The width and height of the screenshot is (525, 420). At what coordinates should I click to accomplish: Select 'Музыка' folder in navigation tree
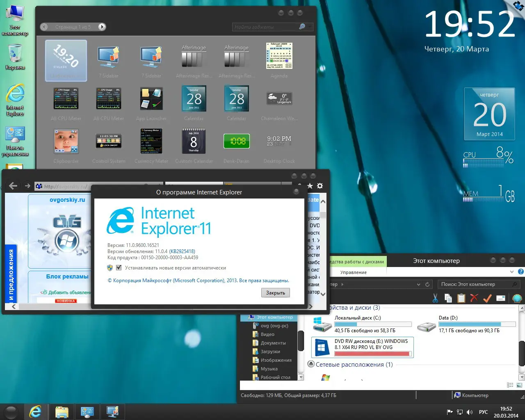tap(269, 369)
